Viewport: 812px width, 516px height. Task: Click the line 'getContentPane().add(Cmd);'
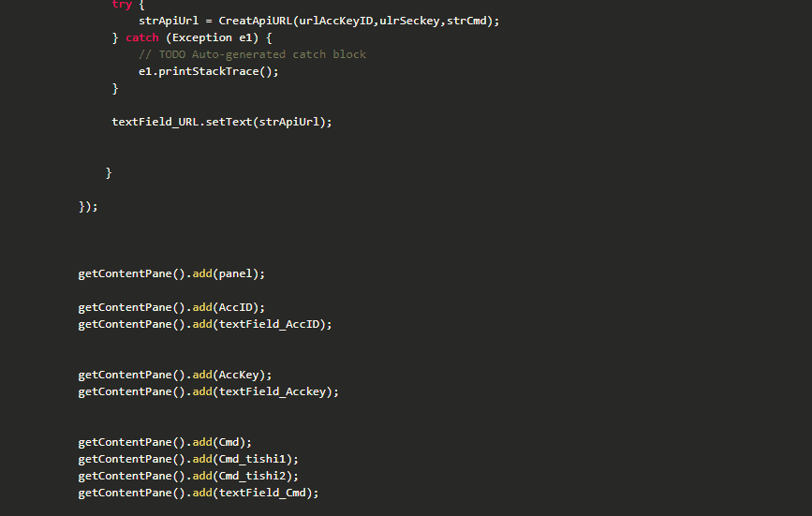165,443
